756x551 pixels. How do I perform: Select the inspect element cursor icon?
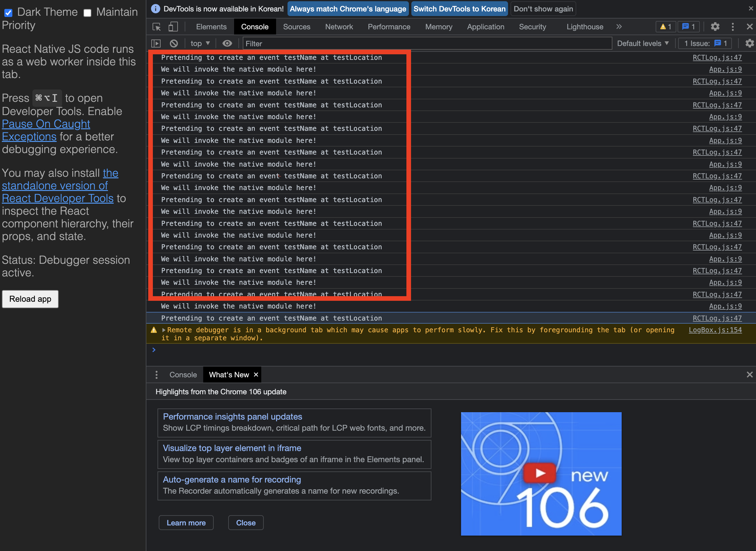tap(157, 27)
